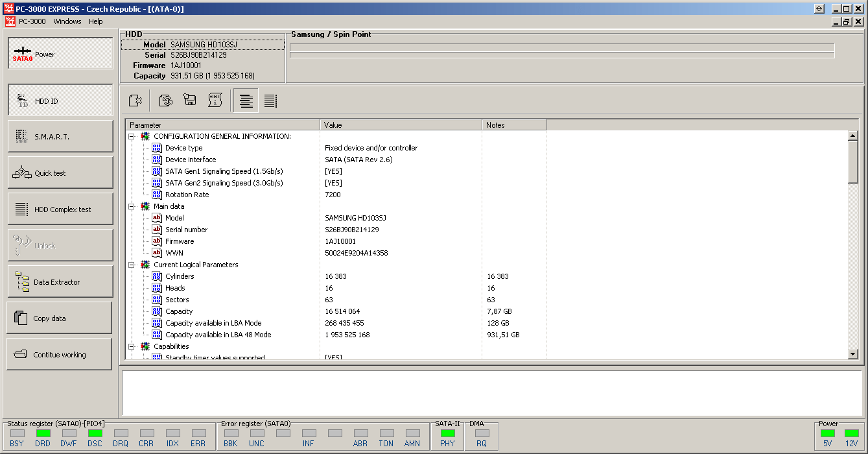Select the 931,51 GB note in LBA 48 row
This screenshot has height=454, width=868.
tap(504, 335)
